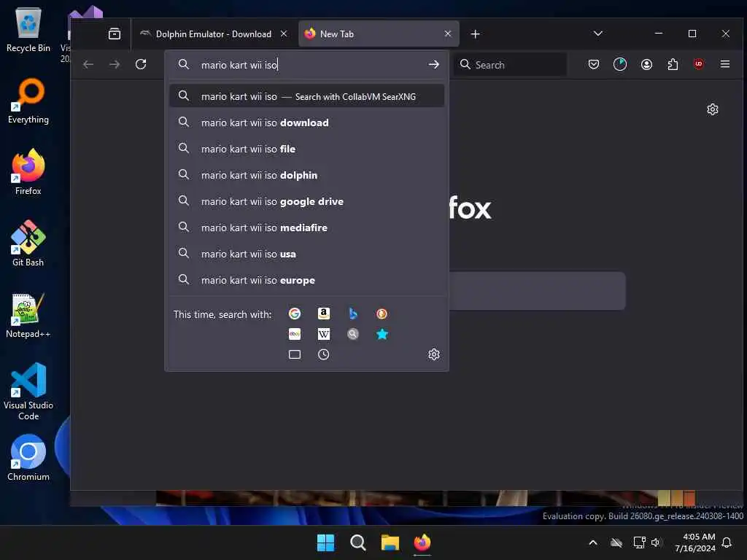The width and height of the screenshot is (747, 560).
Task: Click the New Tab page search field
Action: [537, 290]
